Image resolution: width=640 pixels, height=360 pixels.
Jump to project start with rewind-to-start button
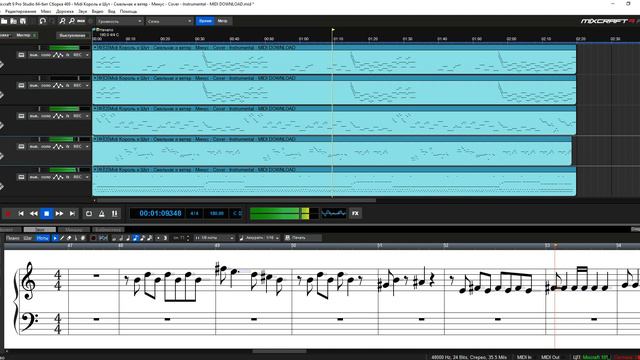tap(21, 213)
